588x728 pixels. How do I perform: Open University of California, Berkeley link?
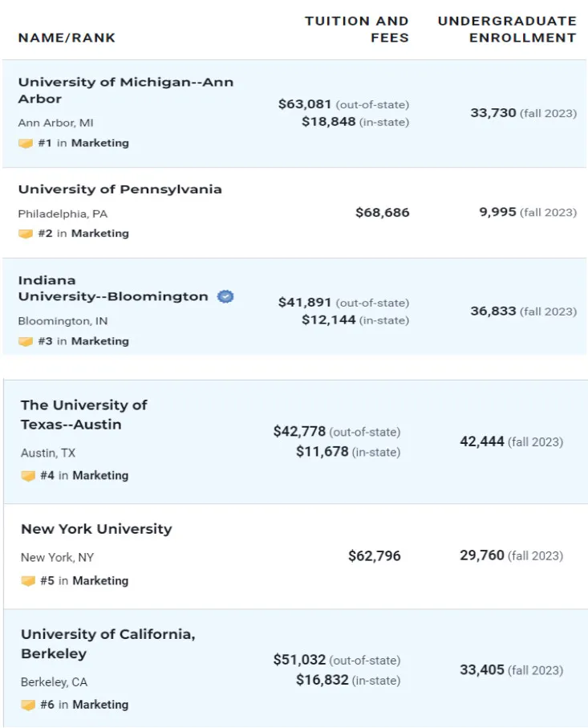pos(107,644)
